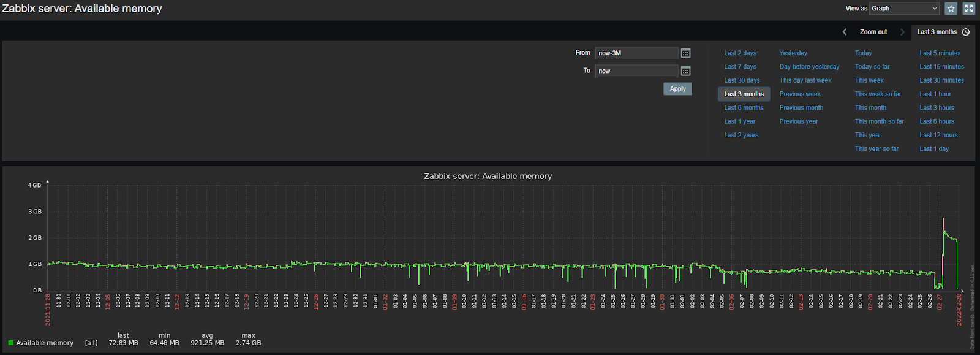Choose Yesterday time range

[793, 53]
